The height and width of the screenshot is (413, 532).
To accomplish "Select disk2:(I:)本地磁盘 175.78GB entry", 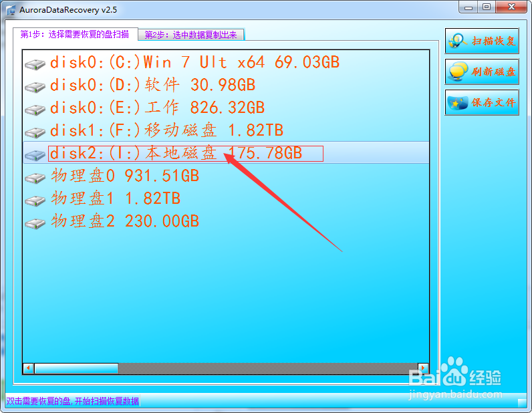I will tap(226, 153).
